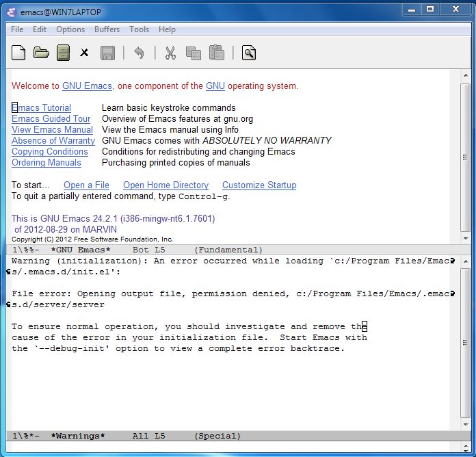Click the Open Home Directory link

click(x=166, y=185)
